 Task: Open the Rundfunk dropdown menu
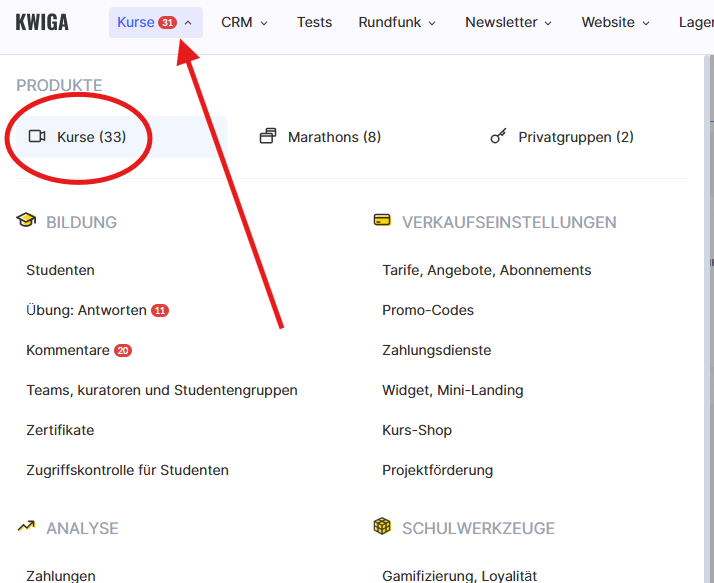pyautogui.click(x=397, y=22)
